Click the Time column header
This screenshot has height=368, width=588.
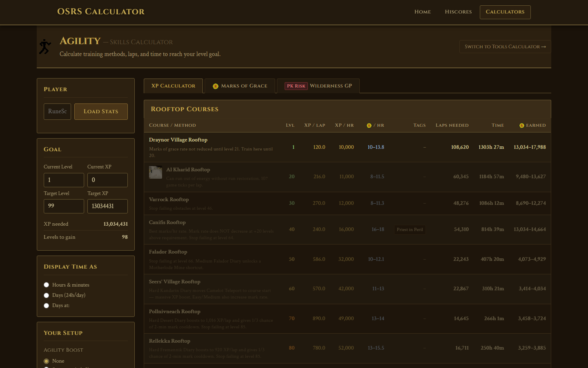click(x=498, y=125)
